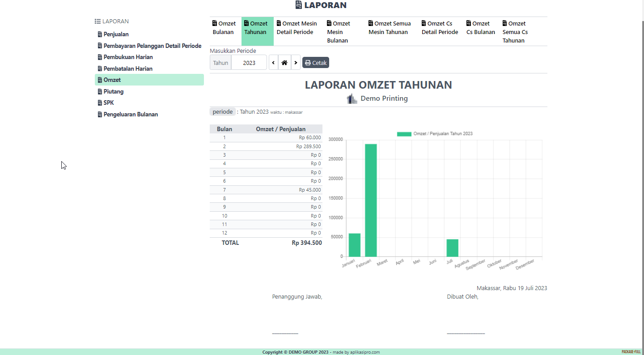Click the next year arrow button

(x=296, y=63)
